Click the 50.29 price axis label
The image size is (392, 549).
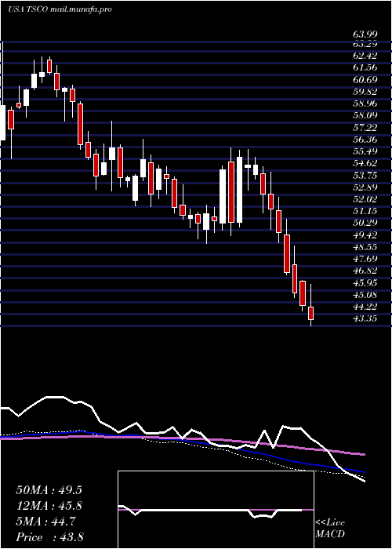pos(365,223)
